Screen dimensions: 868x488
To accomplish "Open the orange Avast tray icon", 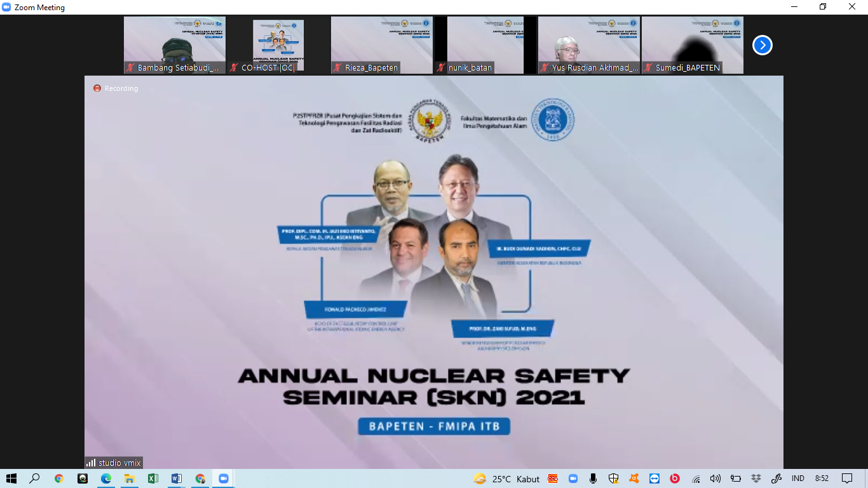I will (x=634, y=478).
